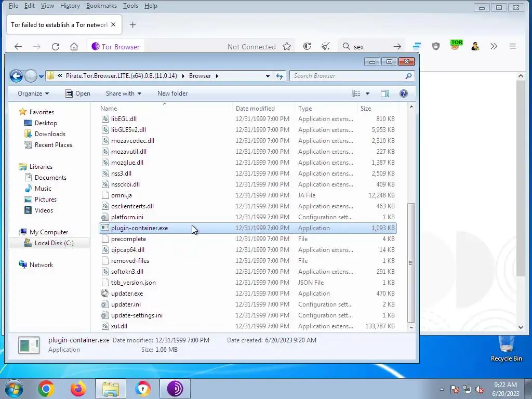Click the Windows Start button
532x399 pixels.
[14, 389]
